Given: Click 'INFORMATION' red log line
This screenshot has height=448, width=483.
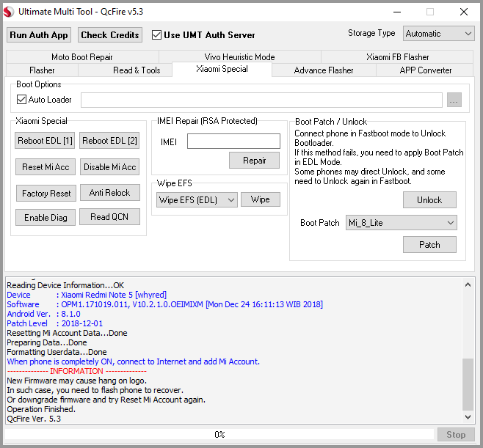Looking at the screenshot, I should (76, 371).
